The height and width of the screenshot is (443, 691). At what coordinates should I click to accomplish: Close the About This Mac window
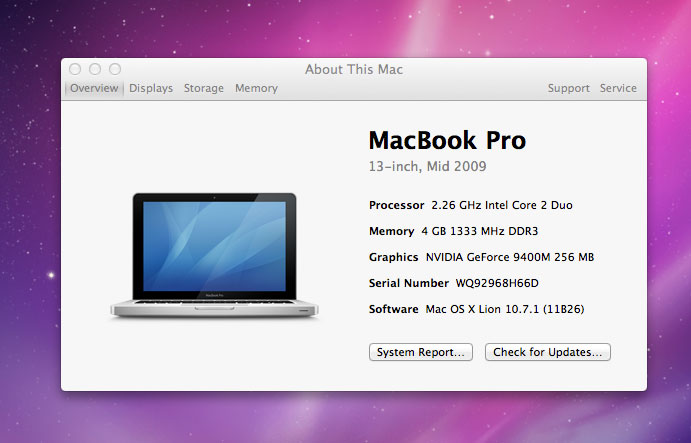75,69
